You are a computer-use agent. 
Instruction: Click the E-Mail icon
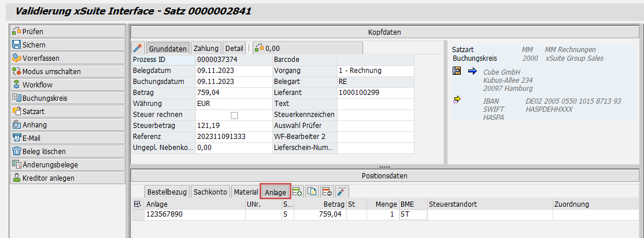16,138
